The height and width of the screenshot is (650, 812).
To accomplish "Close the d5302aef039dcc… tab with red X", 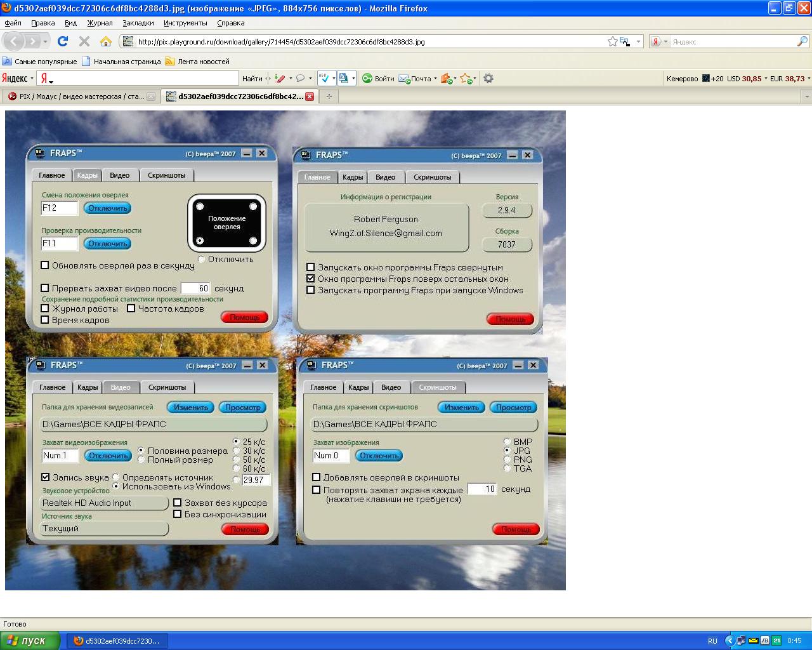I will tap(310, 96).
